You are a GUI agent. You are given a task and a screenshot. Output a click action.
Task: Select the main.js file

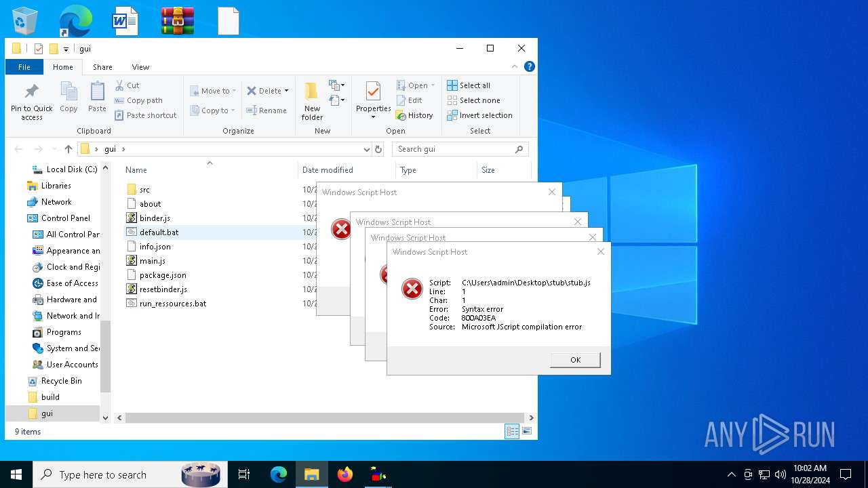[152, 261]
